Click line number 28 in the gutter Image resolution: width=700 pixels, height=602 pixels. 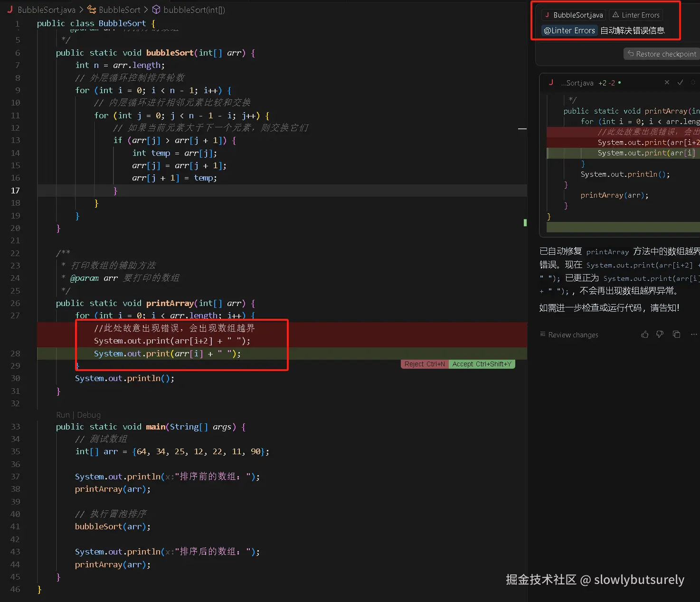pos(15,354)
